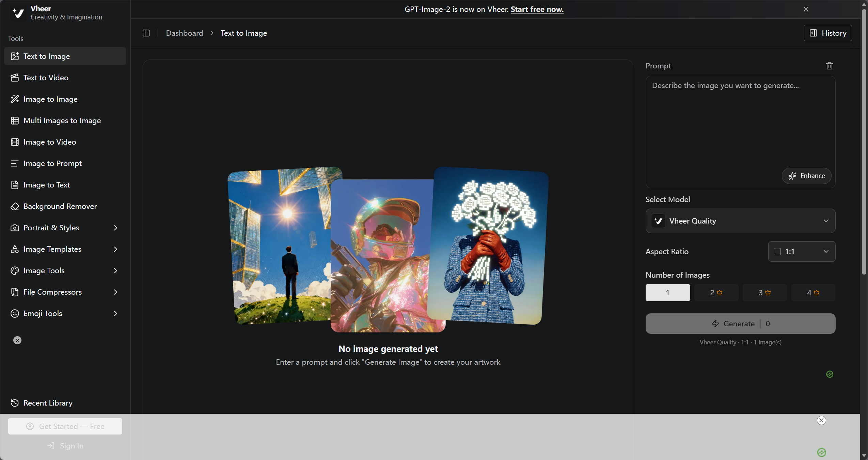Image resolution: width=868 pixels, height=460 pixels.
Task: Expand the Portrait & Styles chevron
Action: click(x=115, y=228)
